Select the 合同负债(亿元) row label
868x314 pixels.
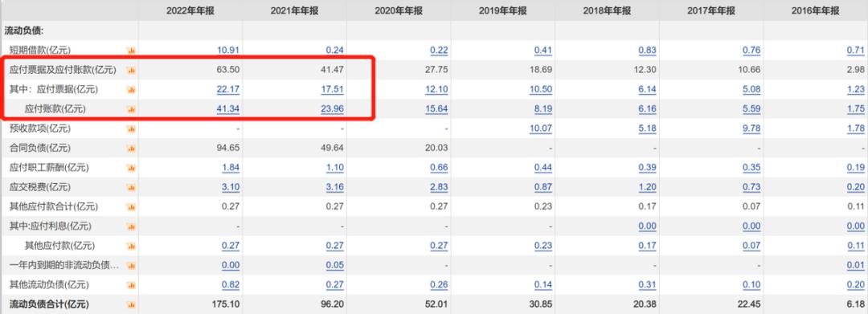[x=40, y=148]
